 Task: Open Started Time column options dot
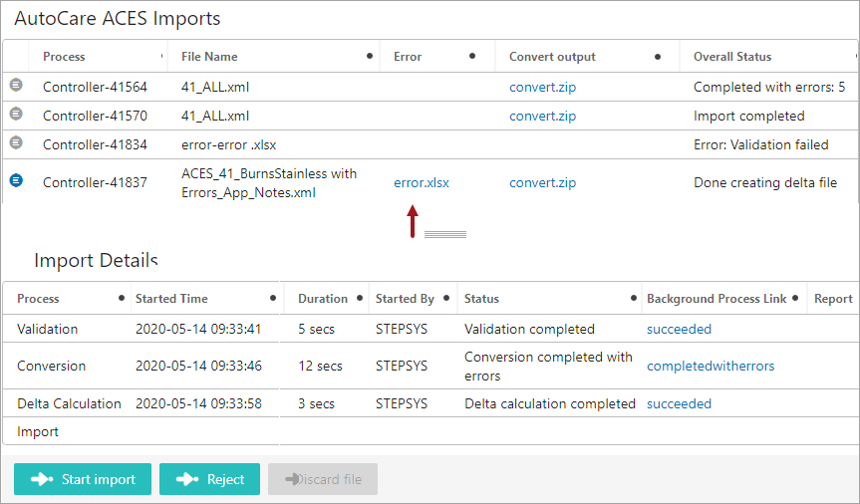pyautogui.click(x=273, y=298)
